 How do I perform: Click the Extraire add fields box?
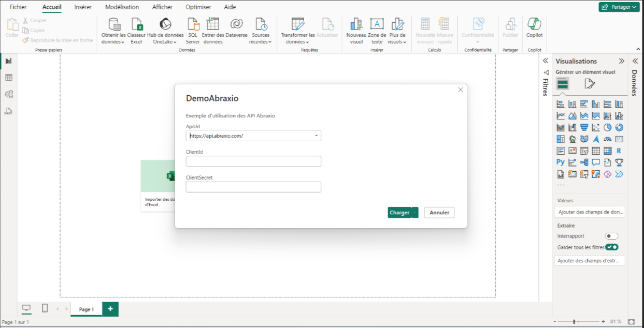click(590, 261)
